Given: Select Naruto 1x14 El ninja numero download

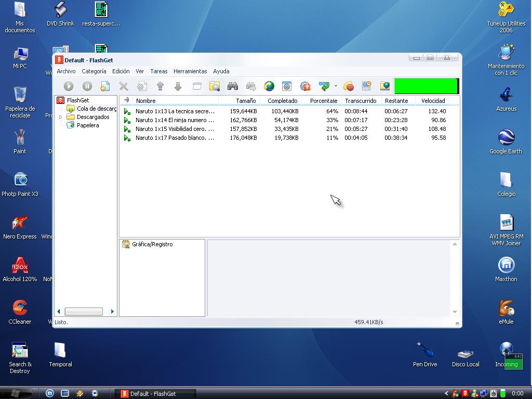Looking at the screenshot, I should 285,120.
